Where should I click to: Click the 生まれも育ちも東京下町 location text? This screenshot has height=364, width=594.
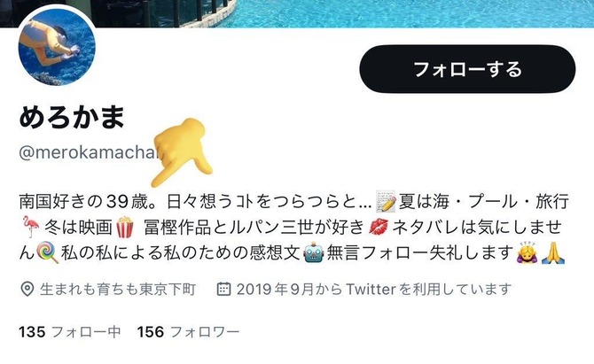118,290
